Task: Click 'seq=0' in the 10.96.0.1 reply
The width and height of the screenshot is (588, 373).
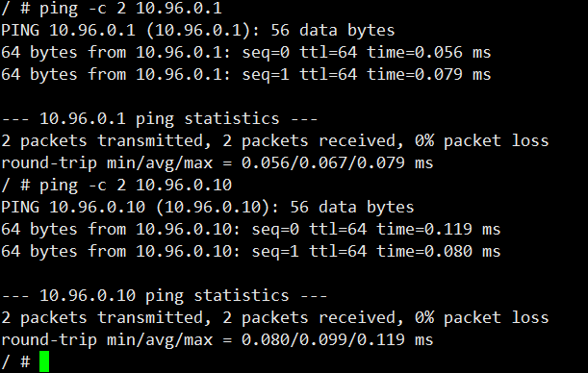Action: click(x=266, y=53)
